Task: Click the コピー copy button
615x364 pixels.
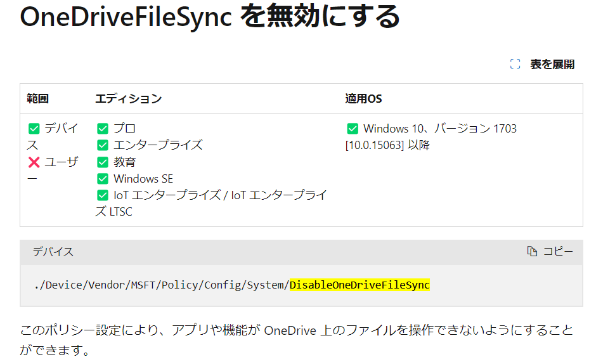Action: pyautogui.click(x=550, y=251)
